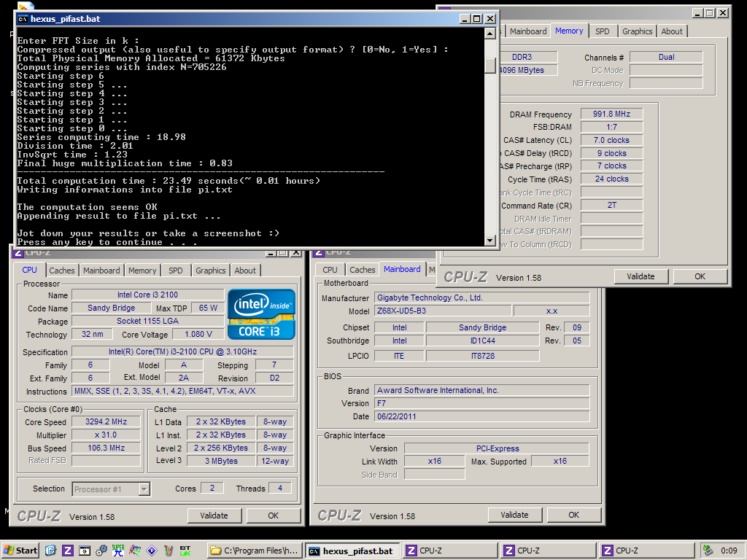The width and height of the screenshot is (747, 560).
Task: Click the Multiplier value x 31.0
Action: coord(107,435)
